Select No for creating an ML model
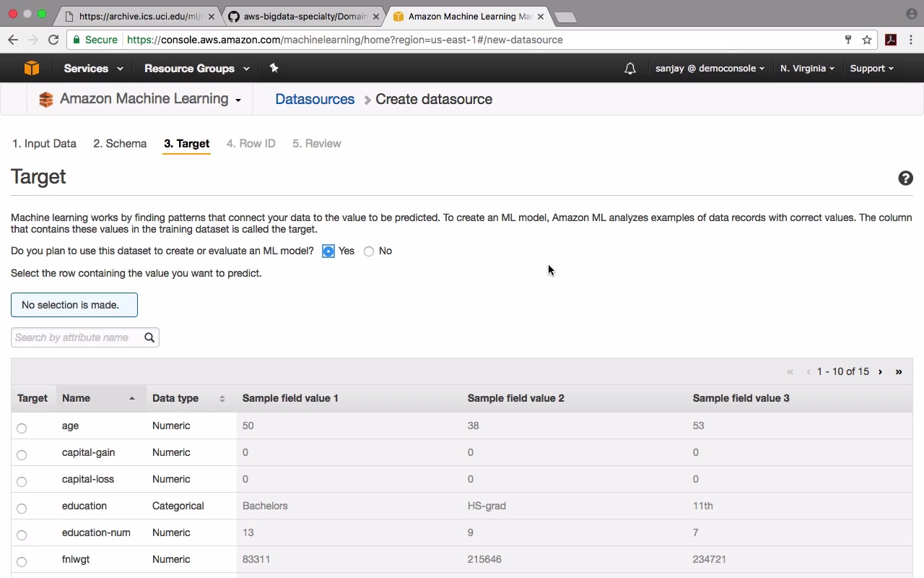924x578 pixels. [369, 251]
